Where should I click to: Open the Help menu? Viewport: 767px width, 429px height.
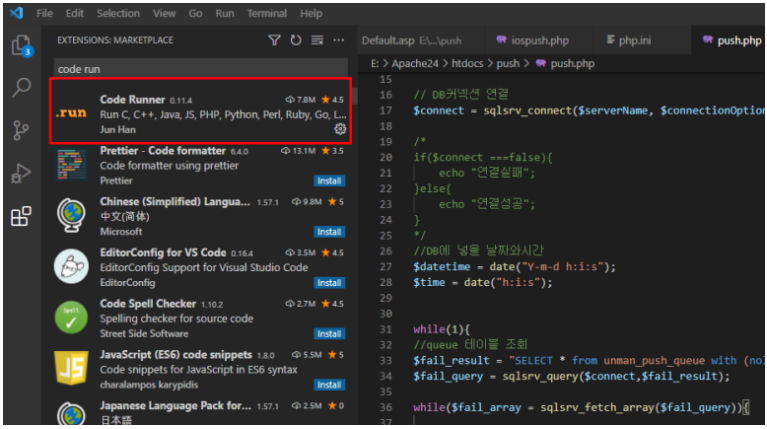[x=311, y=13]
